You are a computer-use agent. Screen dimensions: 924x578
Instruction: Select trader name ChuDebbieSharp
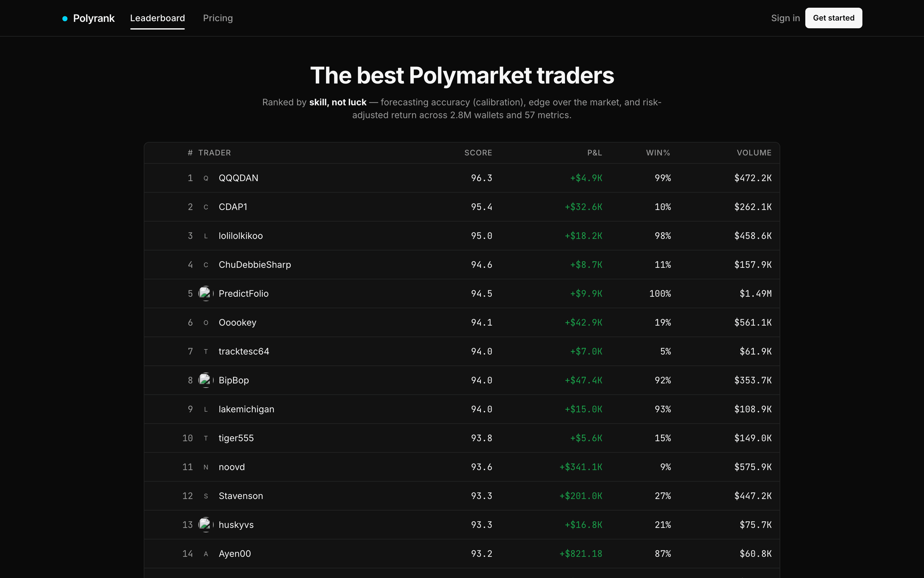(x=255, y=265)
